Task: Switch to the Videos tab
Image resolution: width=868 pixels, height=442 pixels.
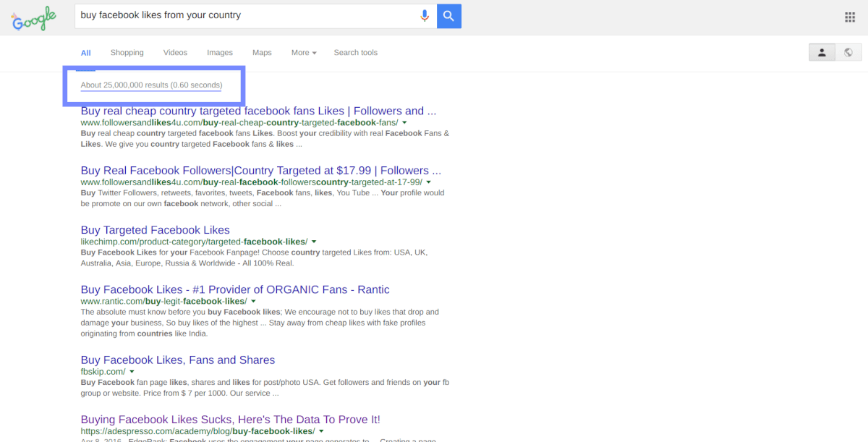Action: pos(175,53)
